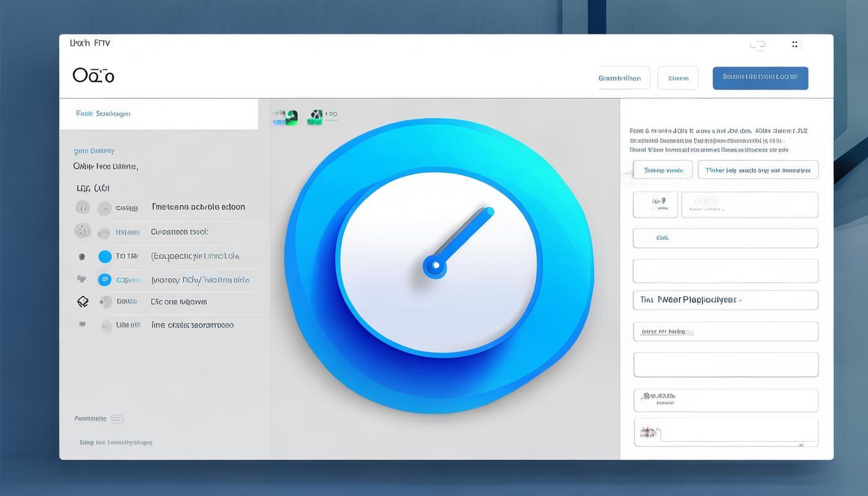868x496 pixels.
Task: Select the blue ringed radio circle in list
Action: pos(105,280)
